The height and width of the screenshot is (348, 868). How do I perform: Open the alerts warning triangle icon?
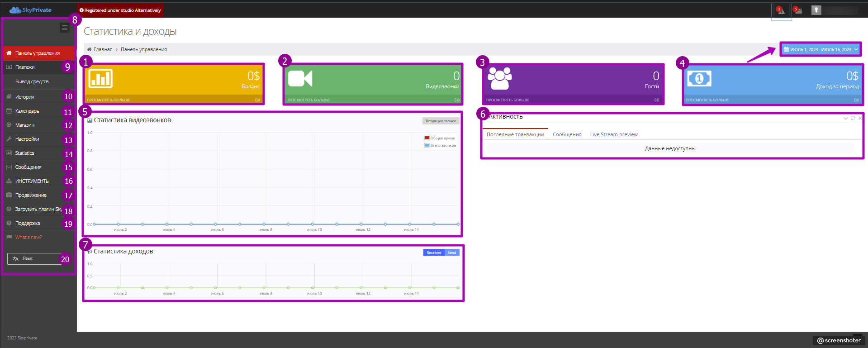click(x=781, y=10)
